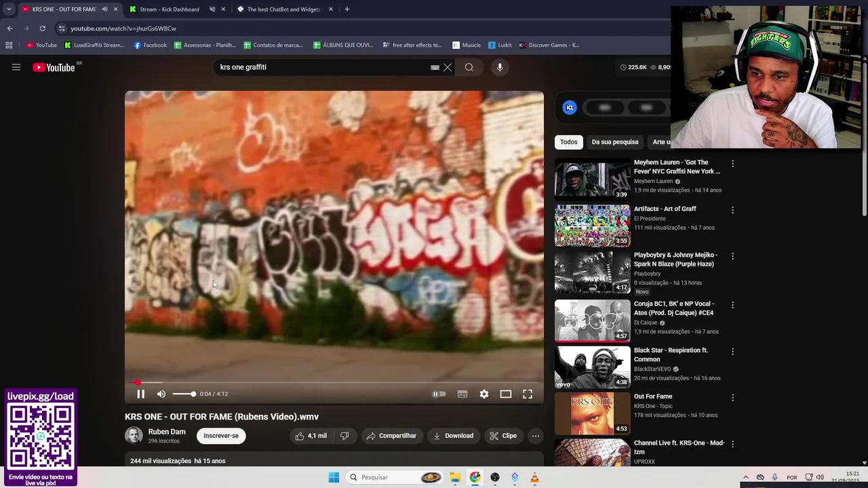Open the Ruben Dam channel name link
This screenshot has height=488, width=868.
coord(167,432)
